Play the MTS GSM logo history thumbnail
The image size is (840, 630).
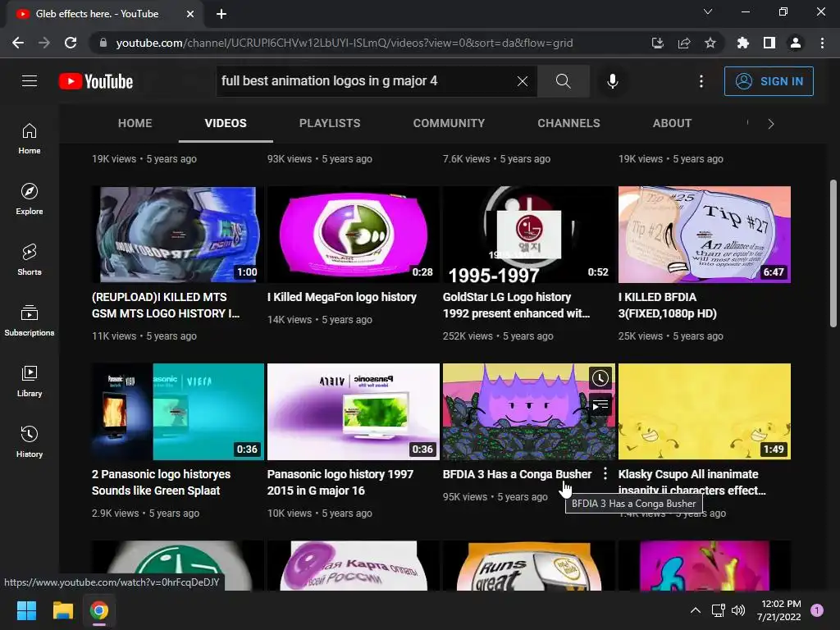(x=177, y=234)
